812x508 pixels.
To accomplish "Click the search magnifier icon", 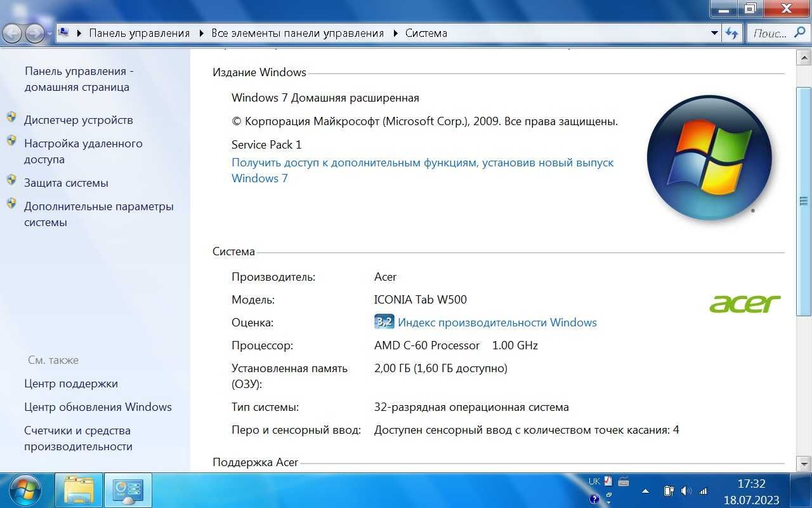I will click(800, 32).
